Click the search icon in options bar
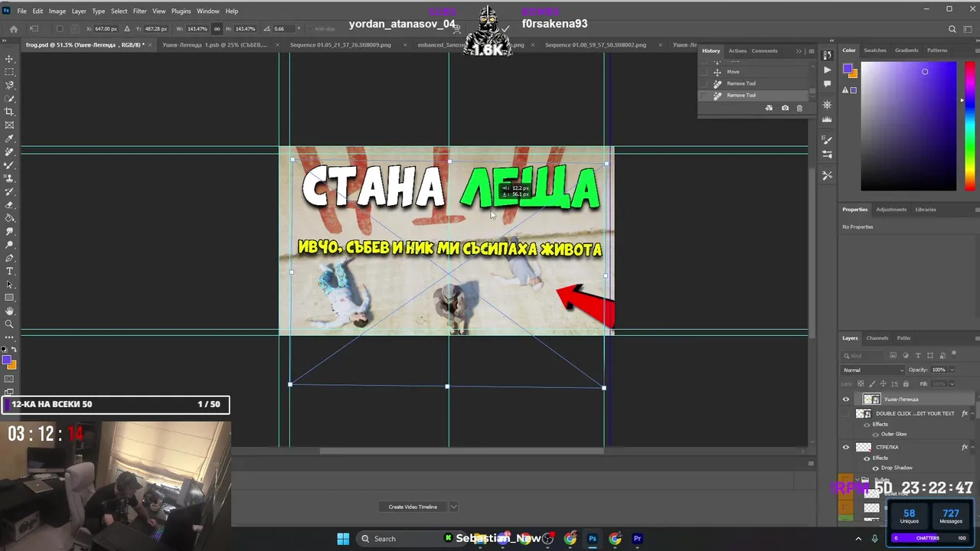The image size is (980, 551). (952, 29)
